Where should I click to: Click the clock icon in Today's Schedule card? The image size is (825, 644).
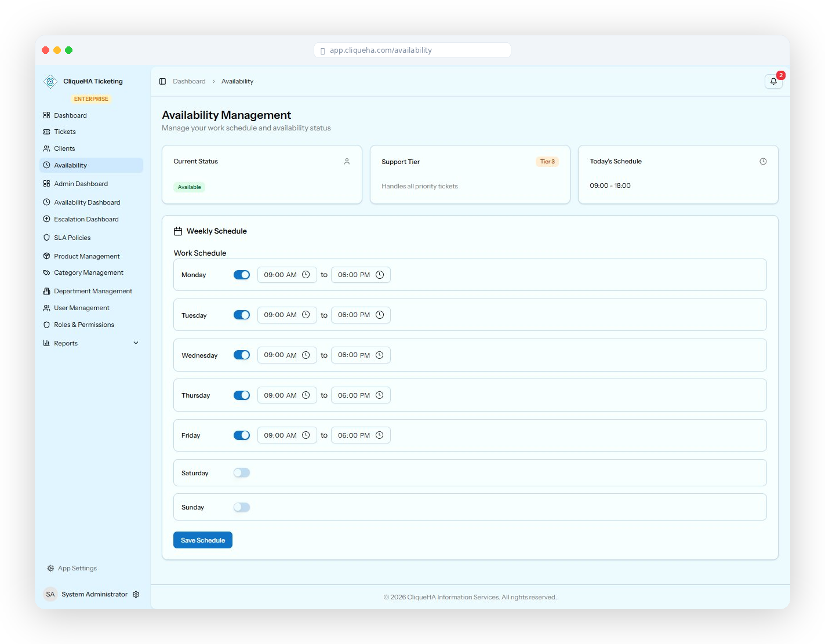pyautogui.click(x=763, y=162)
